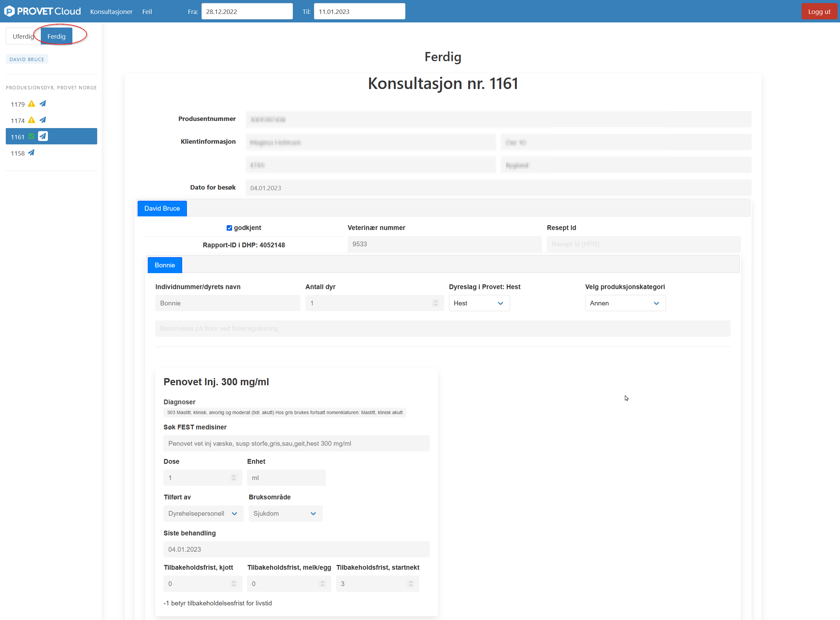Click send paper-plane icon for 1179
840x620 pixels.
tap(43, 104)
